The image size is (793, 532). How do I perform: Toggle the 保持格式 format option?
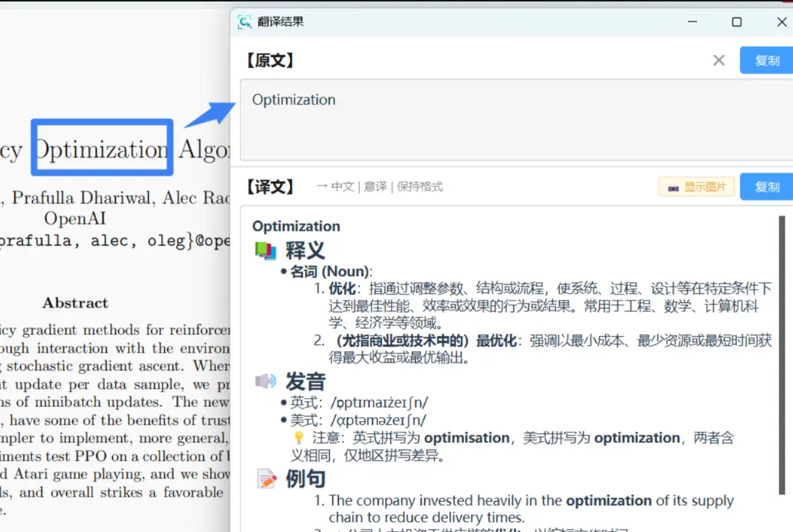click(x=420, y=186)
